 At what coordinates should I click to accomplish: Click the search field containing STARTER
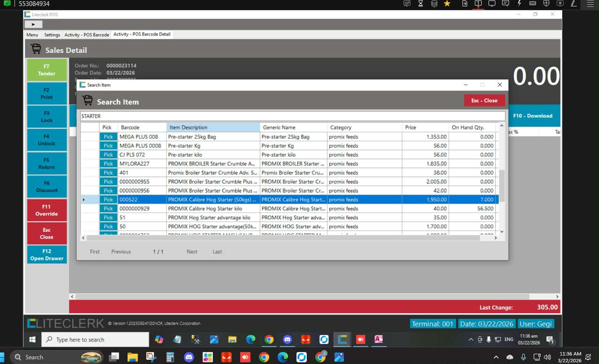292,116
